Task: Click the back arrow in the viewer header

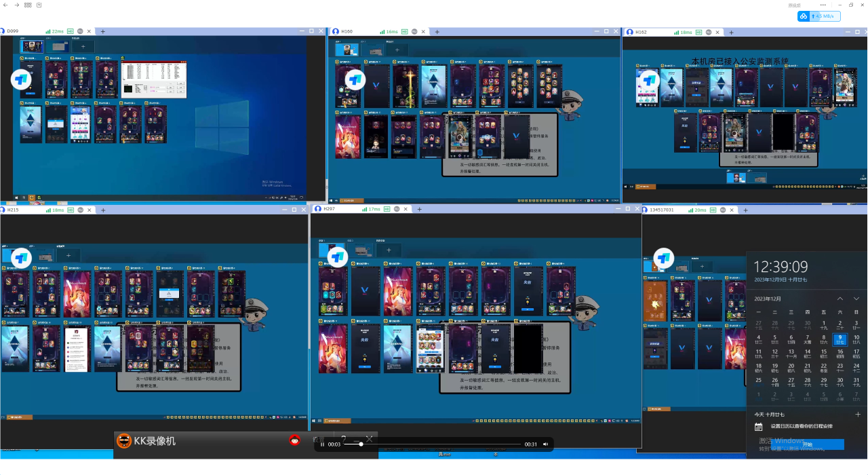Action: tap(5, 5)
